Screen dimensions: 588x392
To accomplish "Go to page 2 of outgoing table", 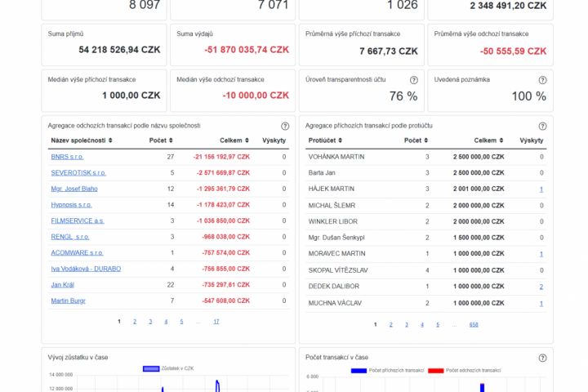I will click(x=135, y=322).
